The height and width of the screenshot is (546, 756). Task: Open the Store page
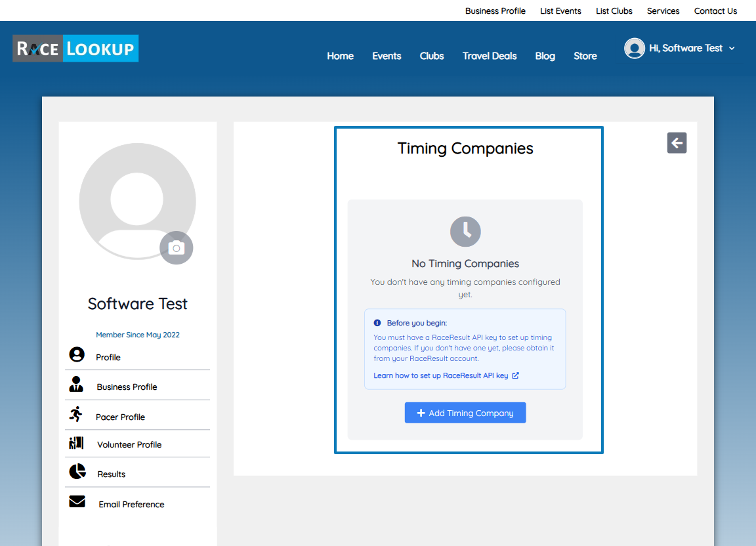click(585, 56)
